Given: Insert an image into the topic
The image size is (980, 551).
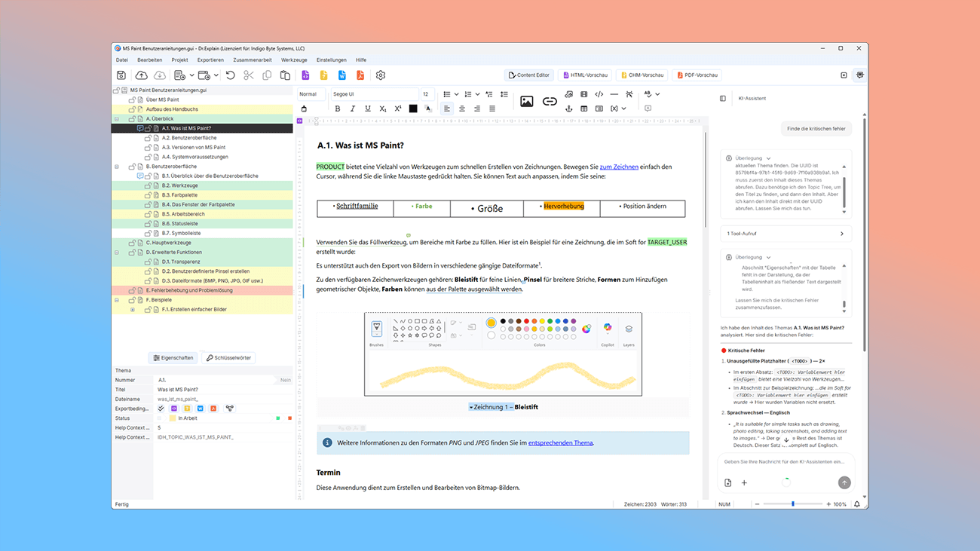Looking at the screenshot, I should point(526,101).
